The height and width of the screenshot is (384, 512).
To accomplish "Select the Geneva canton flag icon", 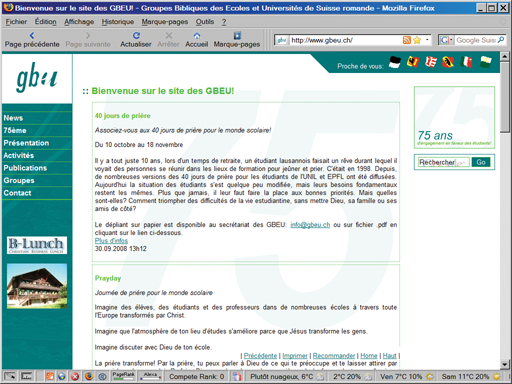I will click(413, 62).
